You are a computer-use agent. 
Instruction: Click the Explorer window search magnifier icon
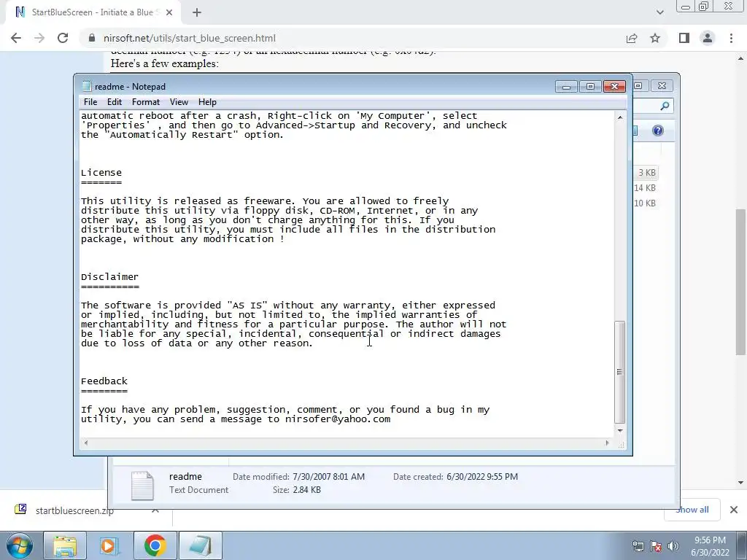665,106
